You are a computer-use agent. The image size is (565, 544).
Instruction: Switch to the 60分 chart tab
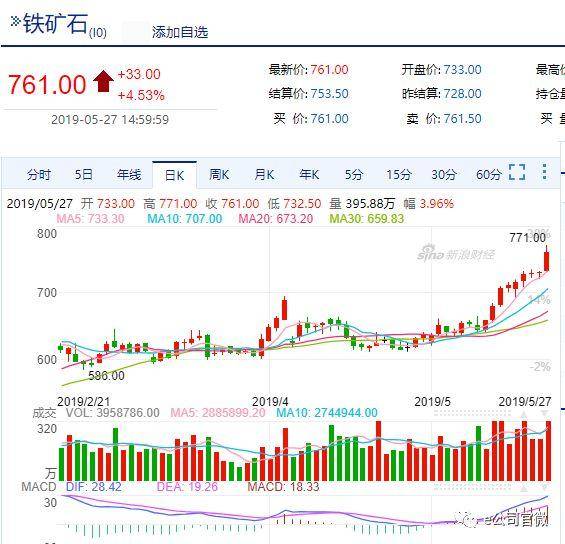click(x=489, y=175)
